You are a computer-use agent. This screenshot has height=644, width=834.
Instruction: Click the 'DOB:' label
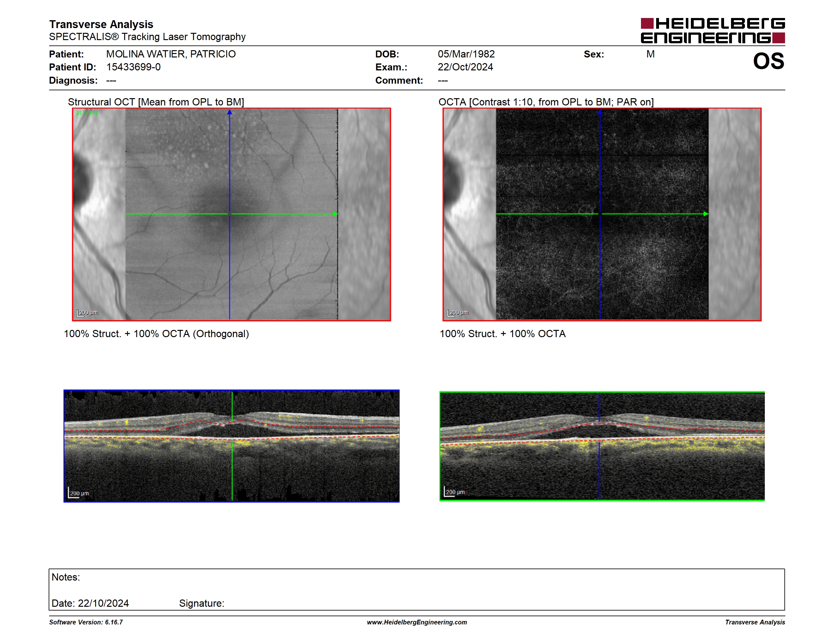pyautogui.click(x=387, y=54)
